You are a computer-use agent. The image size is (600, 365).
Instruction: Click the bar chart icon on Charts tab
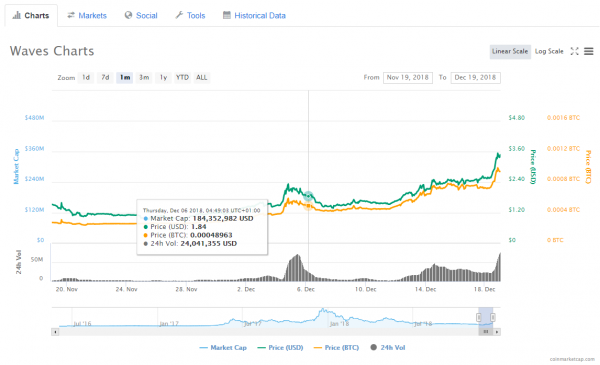16,15
